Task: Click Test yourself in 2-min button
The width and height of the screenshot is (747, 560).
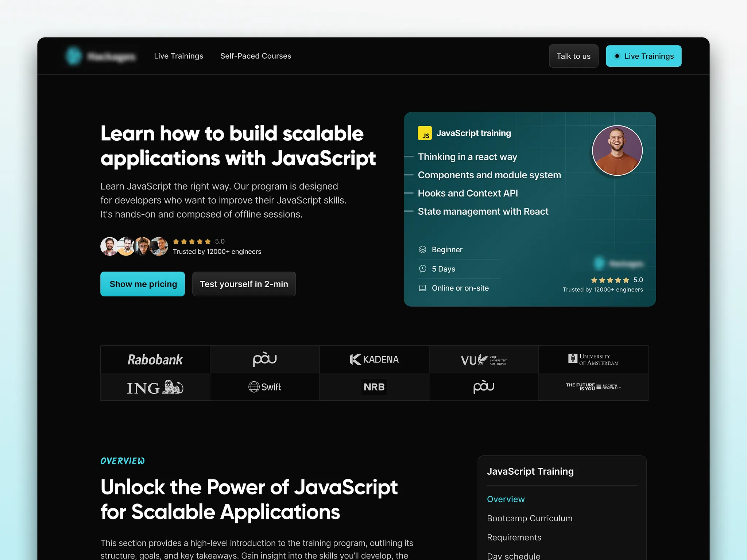Action: pyautogui.click(x=244, y=284)
